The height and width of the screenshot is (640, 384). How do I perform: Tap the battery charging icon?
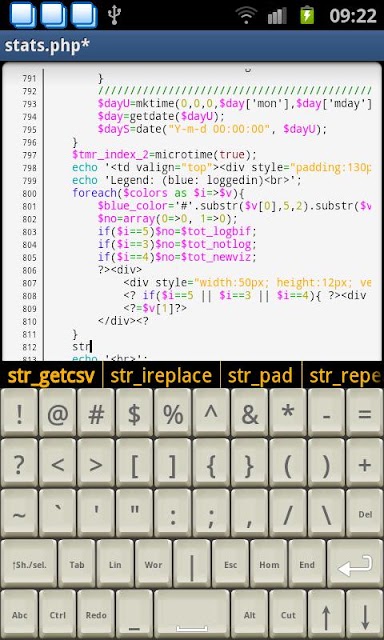pos(307,16)
